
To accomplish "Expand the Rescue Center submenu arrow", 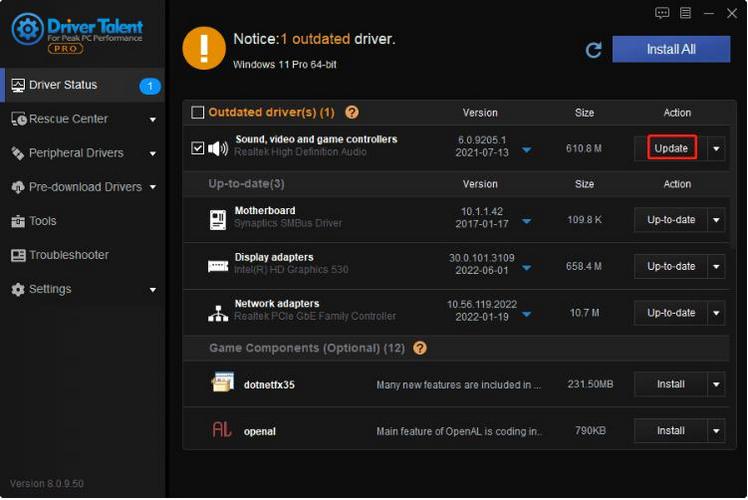I will point(153,120).
